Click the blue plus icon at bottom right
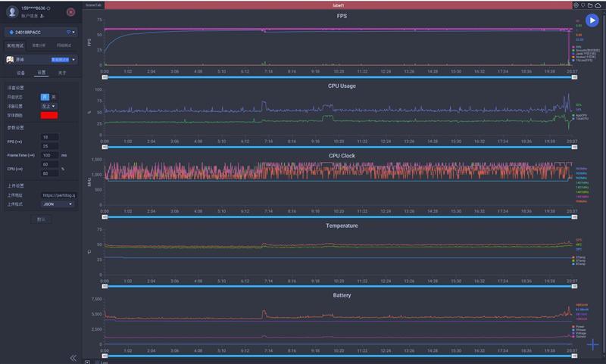 [x=592, y=344]
